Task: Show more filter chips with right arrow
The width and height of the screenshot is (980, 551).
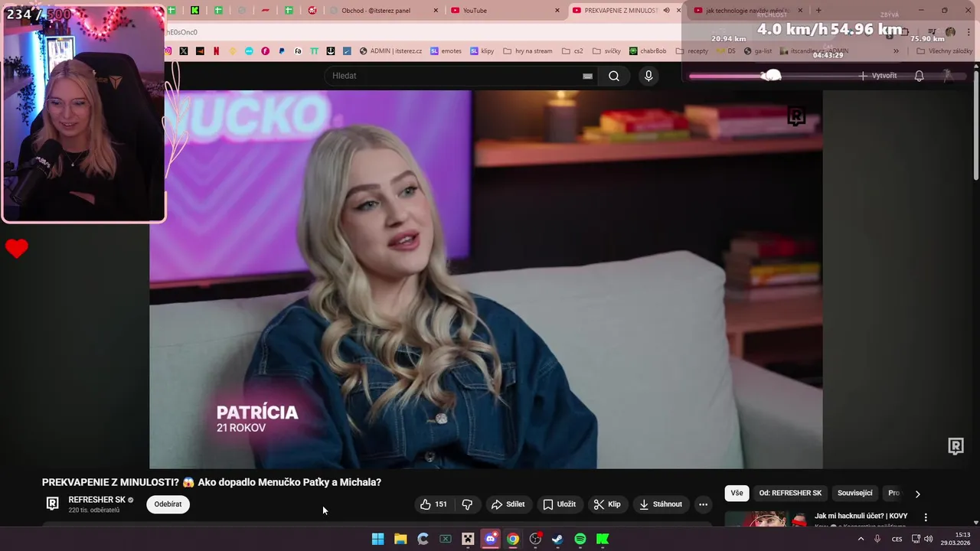Action: click(917, 494)
